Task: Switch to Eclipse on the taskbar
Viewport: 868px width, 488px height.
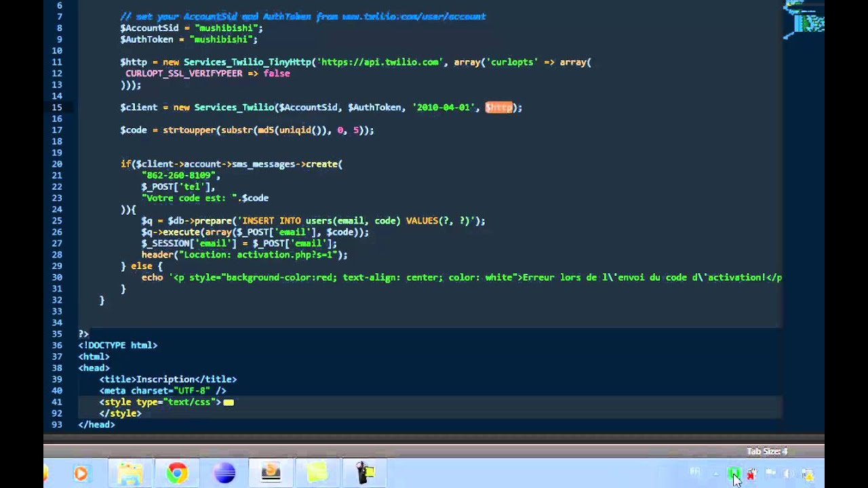Action: point(224,473)
